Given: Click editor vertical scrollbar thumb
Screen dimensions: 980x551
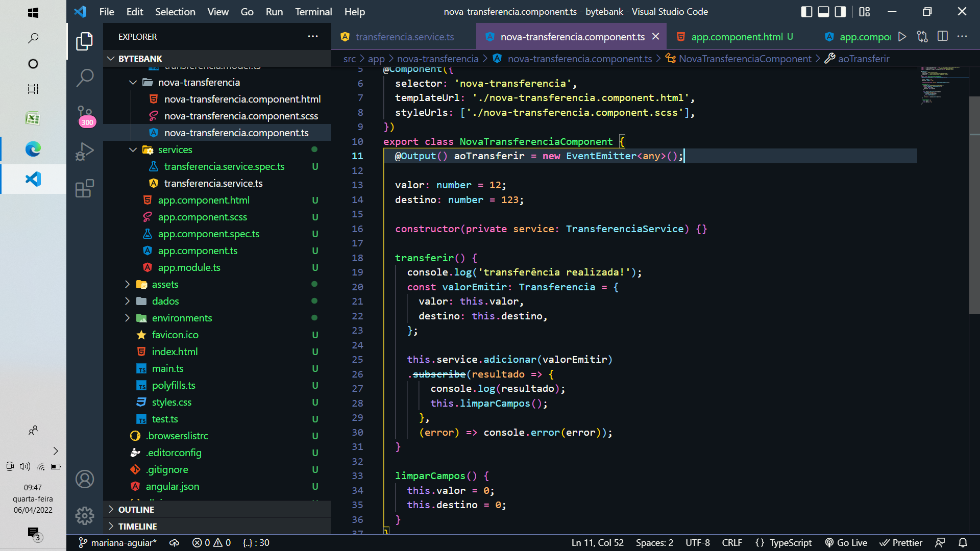Looking at the screenshot, I should click(974, 204).
